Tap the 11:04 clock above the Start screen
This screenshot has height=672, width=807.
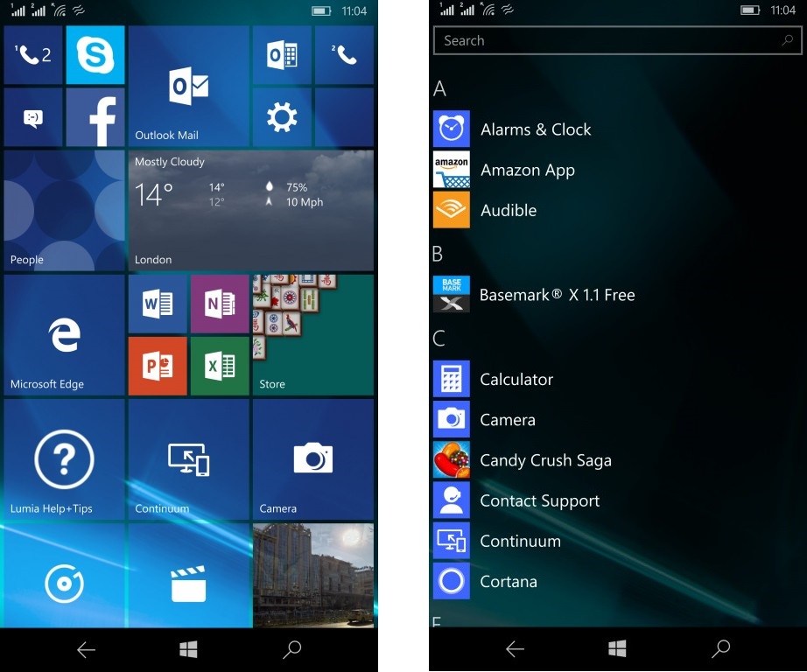354,11
